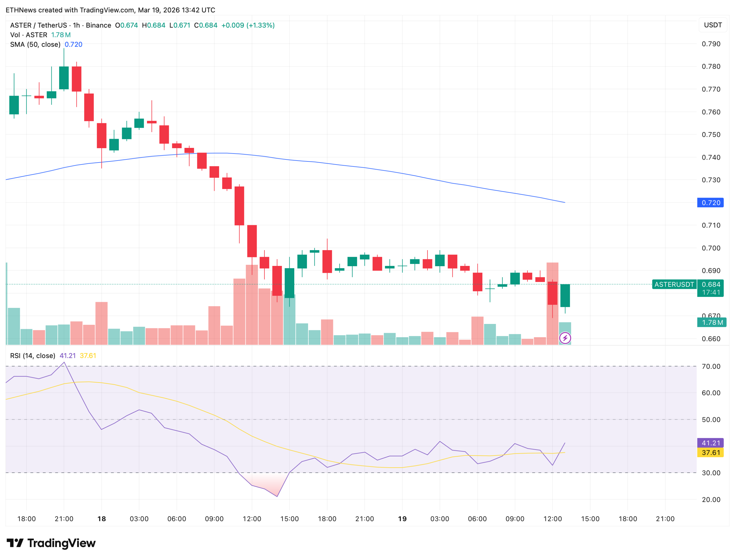Click the 1h interval in chart title
The image size is (735, 560).
coord(76,25)
